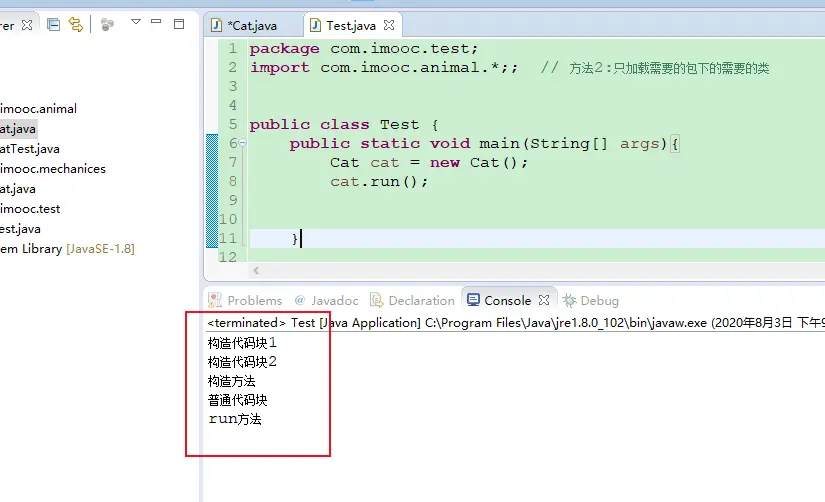Minimize the explorer panel
The height and width of the screenshot is (502, 825).
tap(156, 22)
